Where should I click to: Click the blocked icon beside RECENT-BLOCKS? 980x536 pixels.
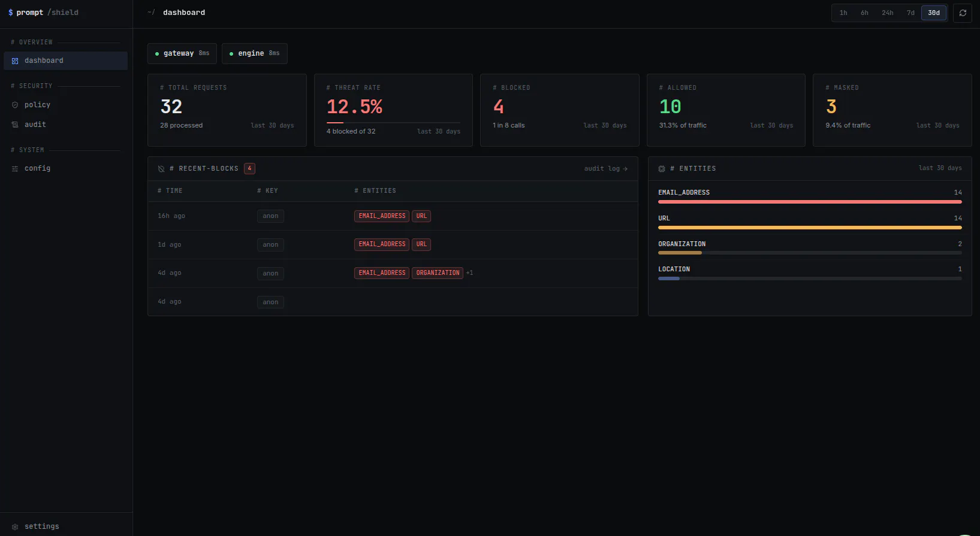coord(161,169)
